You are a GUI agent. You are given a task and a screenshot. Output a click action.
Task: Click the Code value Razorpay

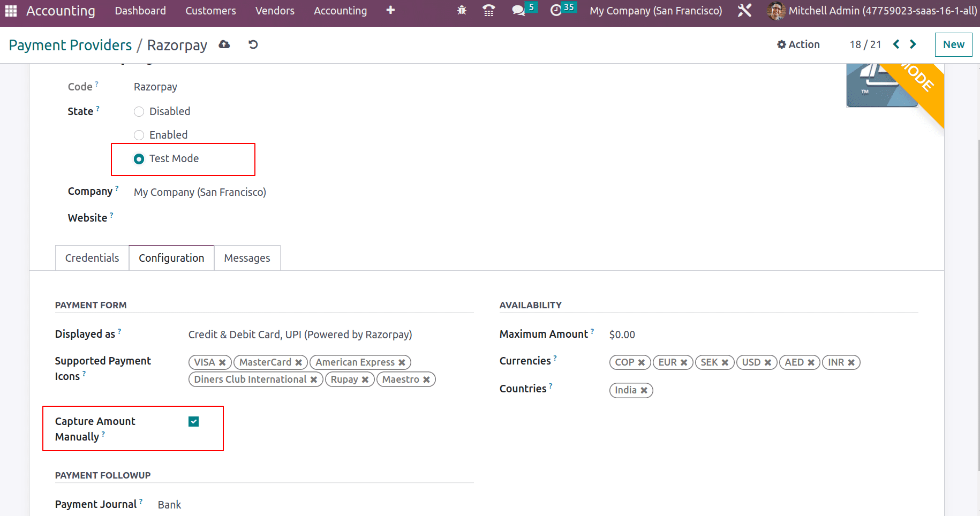[x=155, y=87]
